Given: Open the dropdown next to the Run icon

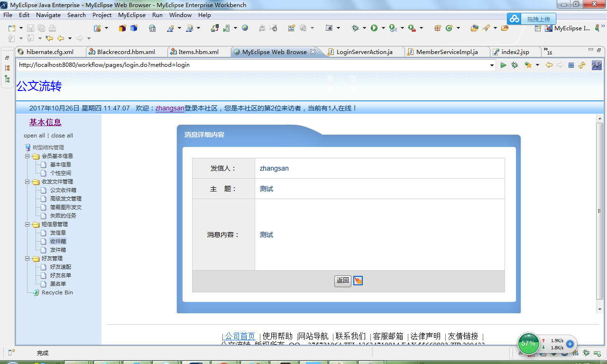Looking at the screenshot, I should [x=383, y=28].
